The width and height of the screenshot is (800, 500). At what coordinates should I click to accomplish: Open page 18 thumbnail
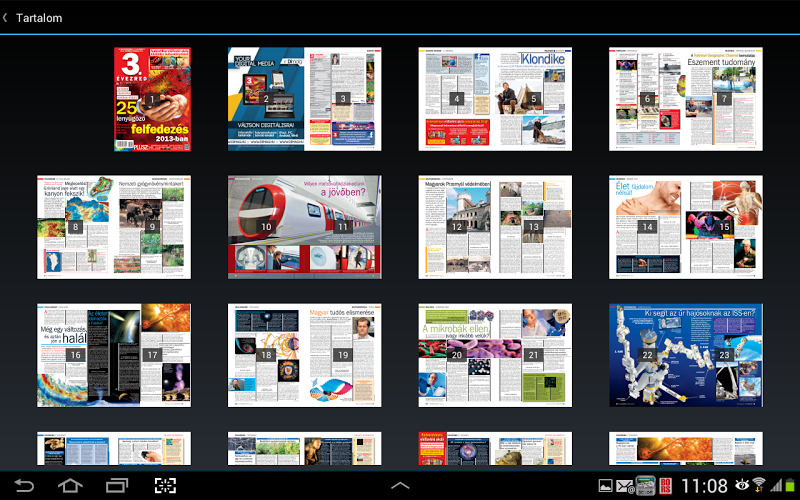266,355
